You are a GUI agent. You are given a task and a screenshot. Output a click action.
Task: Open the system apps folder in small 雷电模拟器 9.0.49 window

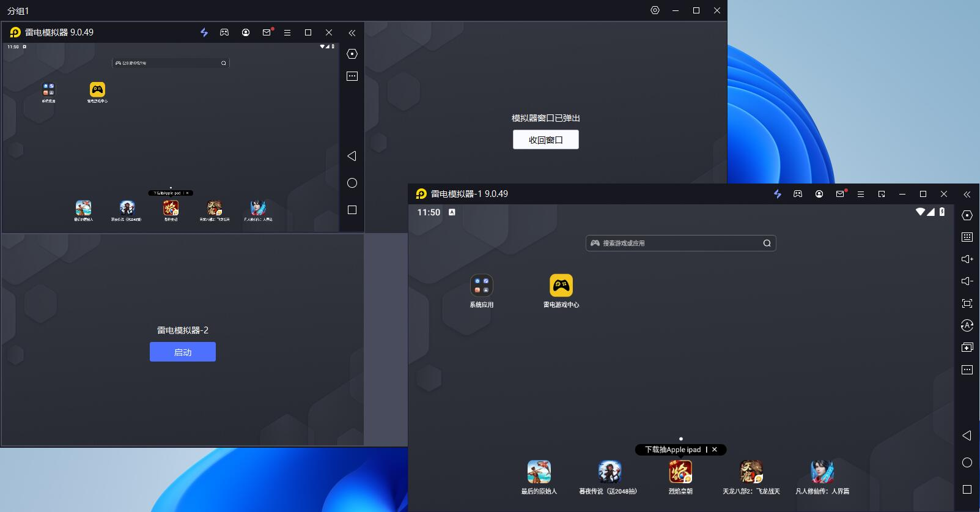(x=48, y=92)
